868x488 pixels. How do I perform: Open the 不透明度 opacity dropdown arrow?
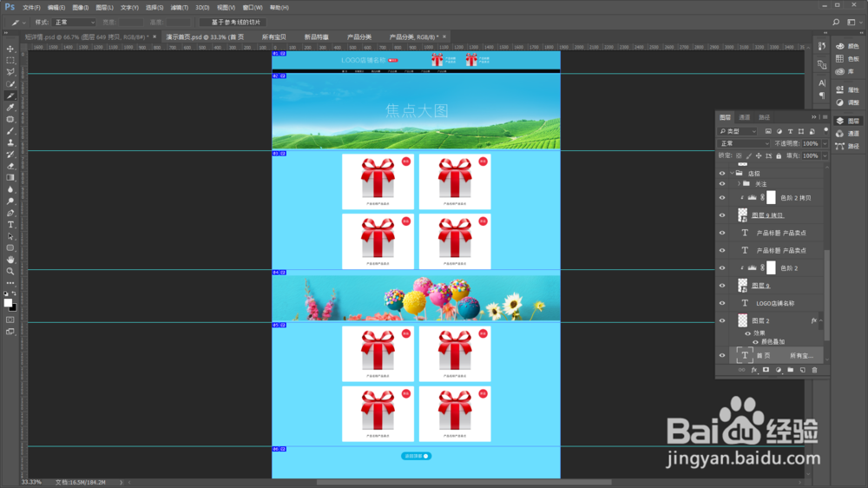click(825, 143)
